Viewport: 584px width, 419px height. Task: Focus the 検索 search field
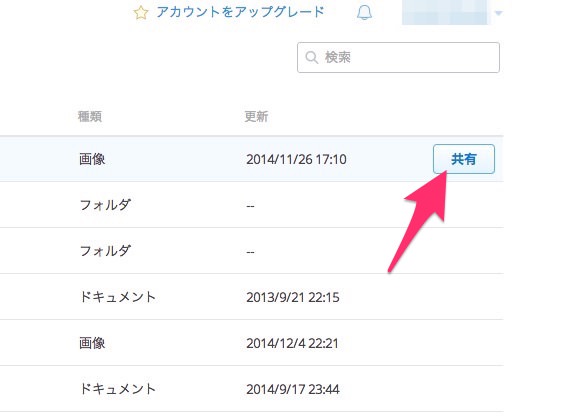point(398,57)
